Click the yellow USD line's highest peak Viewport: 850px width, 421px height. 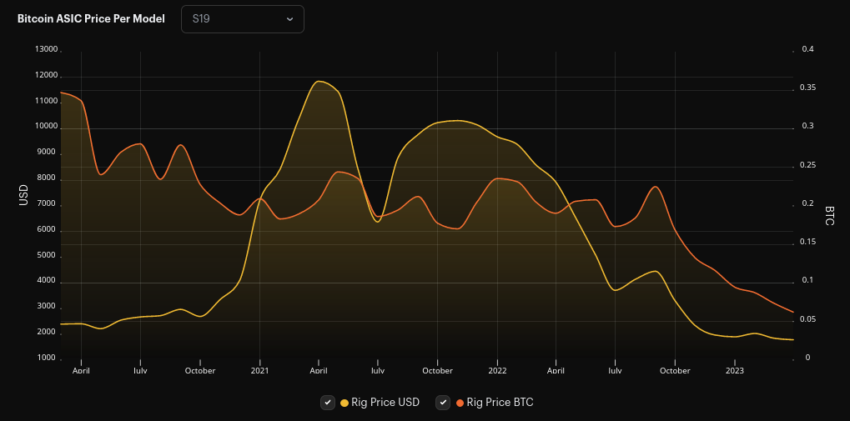pyautogui.click(x=319, y=81)
